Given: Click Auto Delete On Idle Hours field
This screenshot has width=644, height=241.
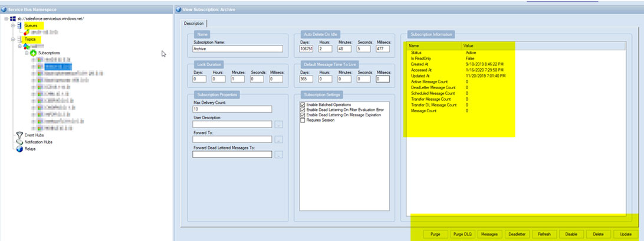Looking at the screenshot, I should tap(326, 49).
